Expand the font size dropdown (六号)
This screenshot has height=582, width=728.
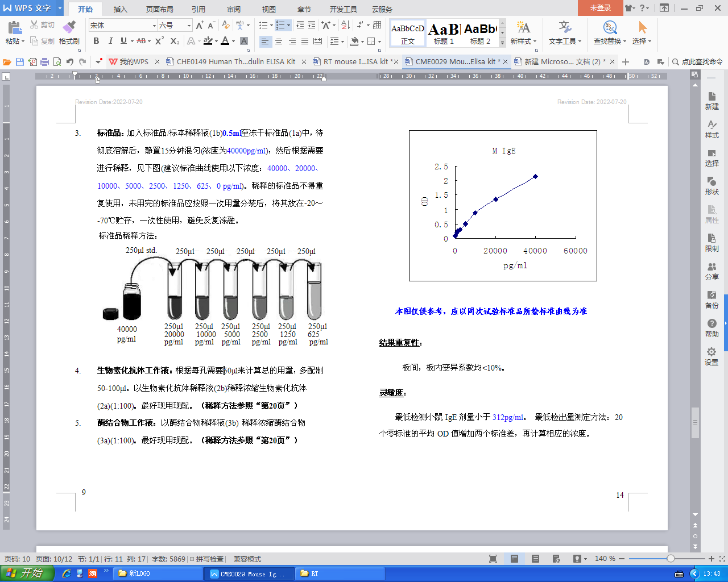point(189,26)
